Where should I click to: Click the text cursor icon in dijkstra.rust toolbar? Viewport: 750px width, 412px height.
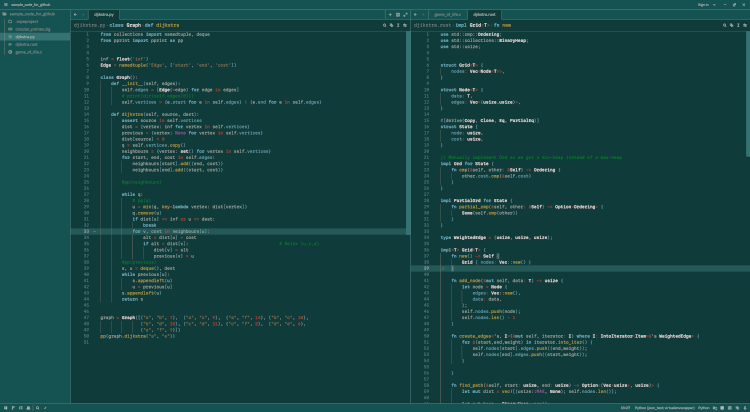738,25
